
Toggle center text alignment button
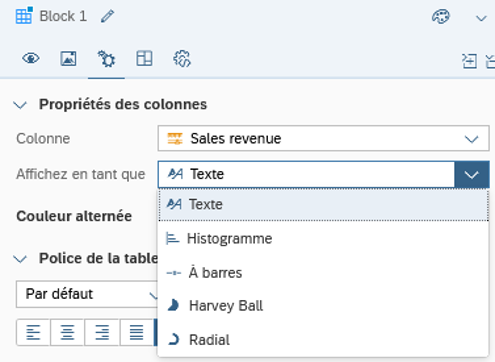[67, 332]
